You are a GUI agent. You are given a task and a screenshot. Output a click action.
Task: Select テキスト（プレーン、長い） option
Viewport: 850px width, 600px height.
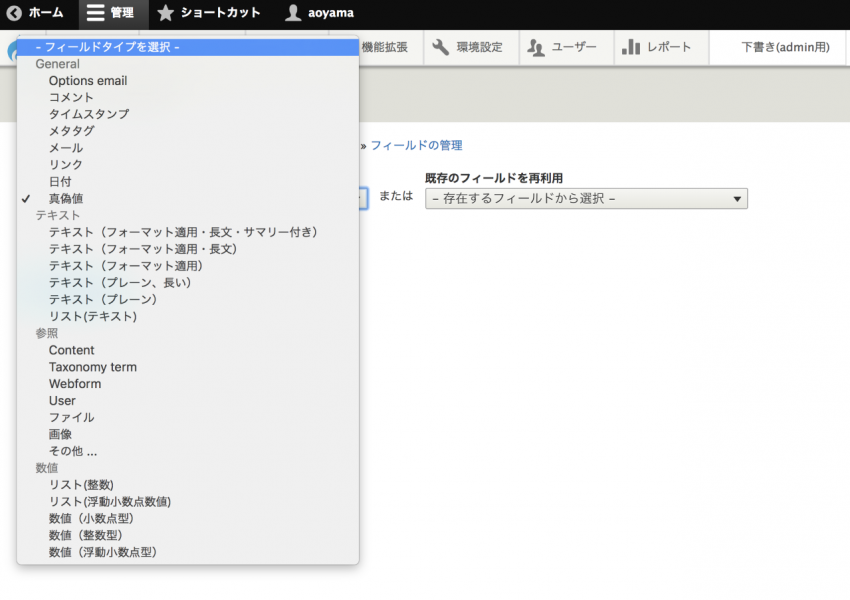pos(120,283)
